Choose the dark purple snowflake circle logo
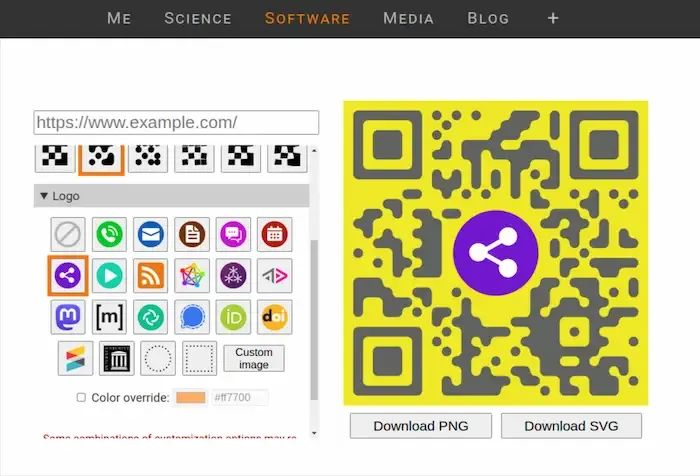Image resolution: width=700 pixels, height=476 pixels. point(233,276)
